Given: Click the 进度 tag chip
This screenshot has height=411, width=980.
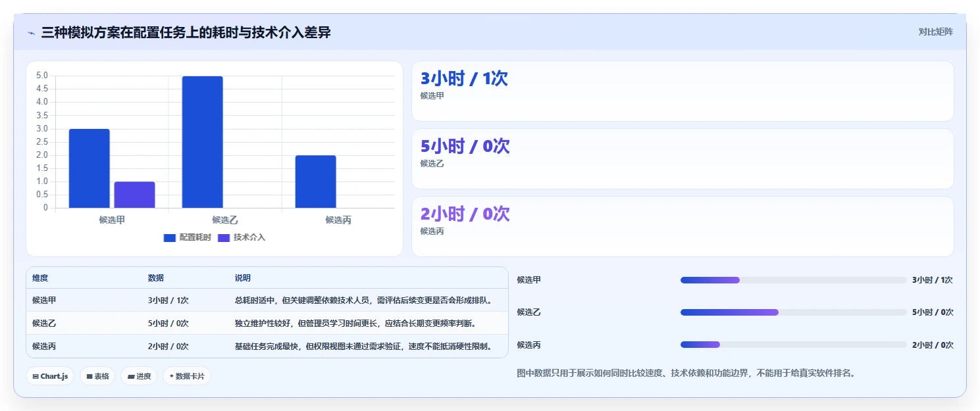Looking at the screenshot, I should click(x=139, y=376).
